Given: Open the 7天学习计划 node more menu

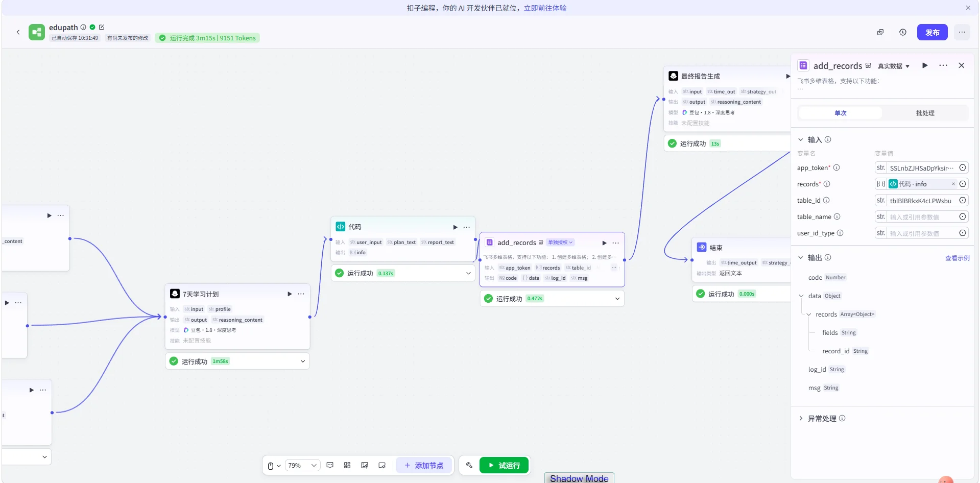Looking at the screenshot, I should tap(301, 294).
